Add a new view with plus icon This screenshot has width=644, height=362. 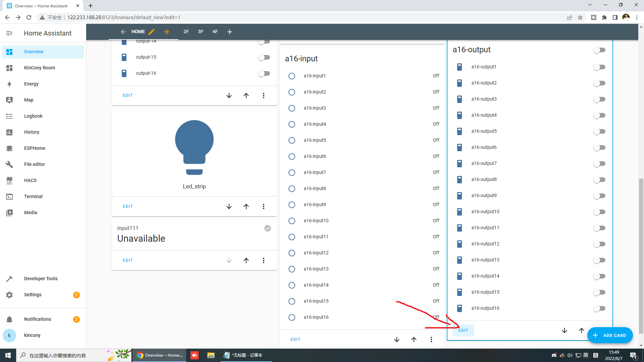point(230,32)
